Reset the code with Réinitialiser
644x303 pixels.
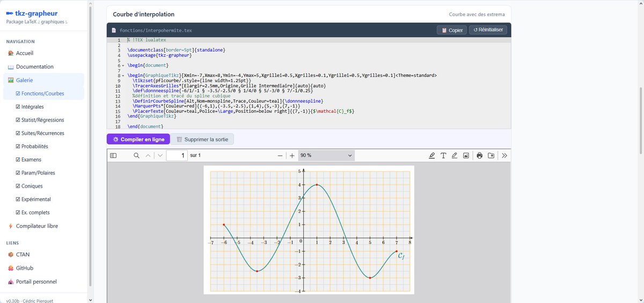488,30
